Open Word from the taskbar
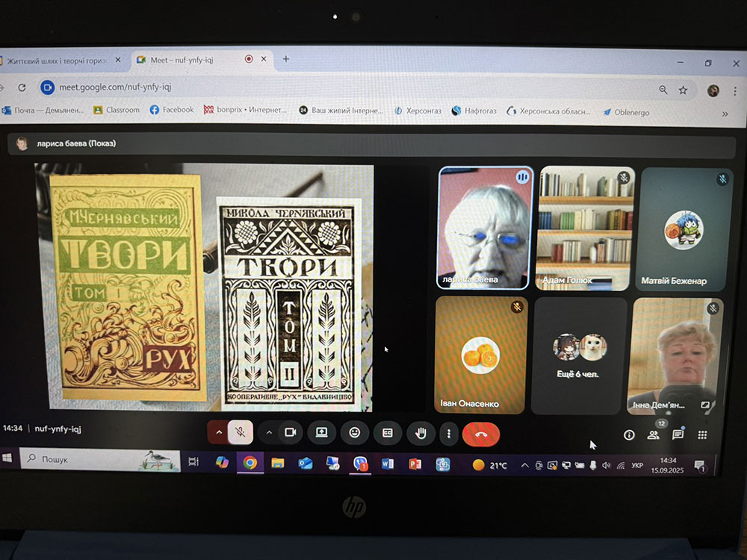 pos(387,464)
